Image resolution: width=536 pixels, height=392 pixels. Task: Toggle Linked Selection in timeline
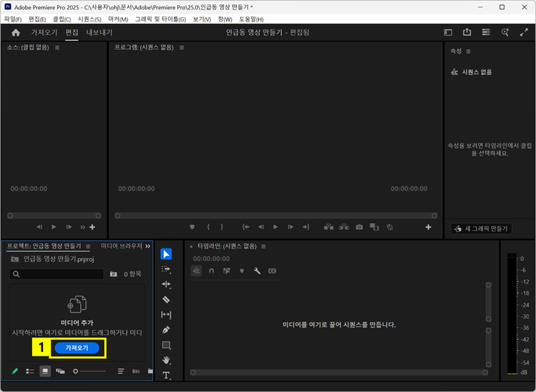coord(227,271)
